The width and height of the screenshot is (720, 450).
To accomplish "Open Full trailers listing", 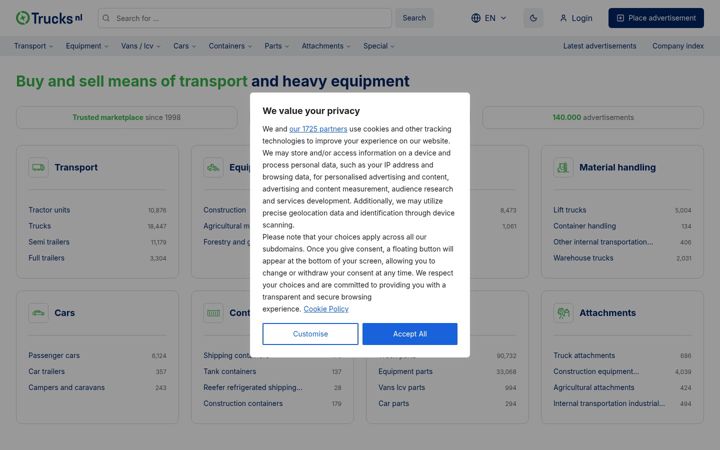I will 46,258.
